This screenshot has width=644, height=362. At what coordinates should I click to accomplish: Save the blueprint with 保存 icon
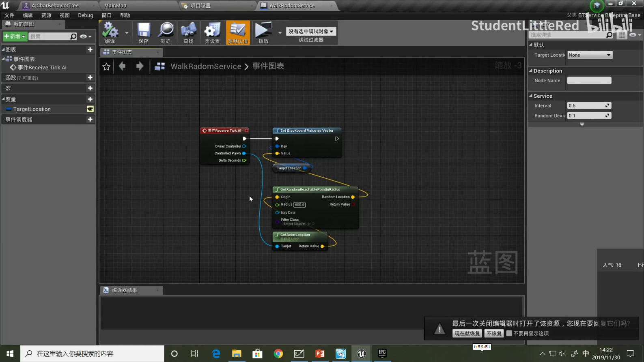[x=144, y=33]
